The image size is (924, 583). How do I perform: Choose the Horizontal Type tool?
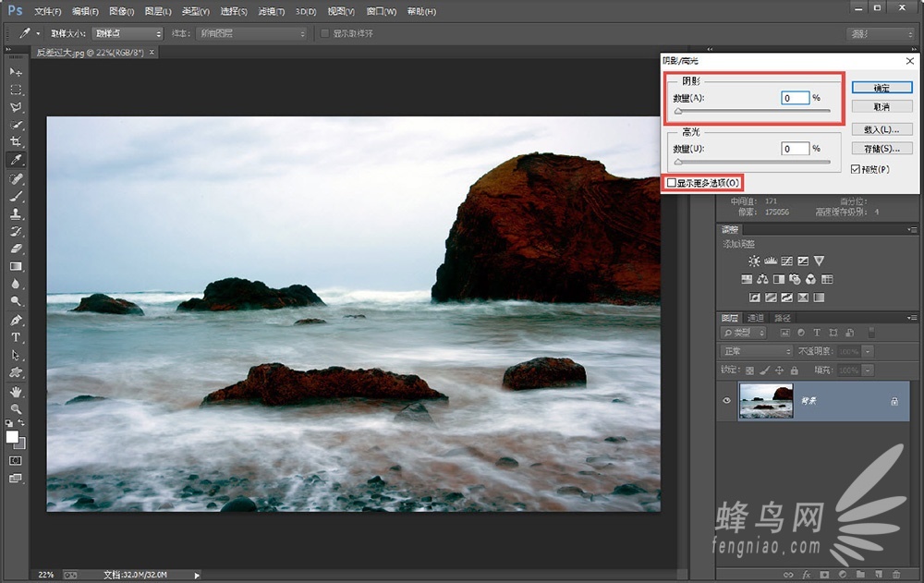pos(16,337)
